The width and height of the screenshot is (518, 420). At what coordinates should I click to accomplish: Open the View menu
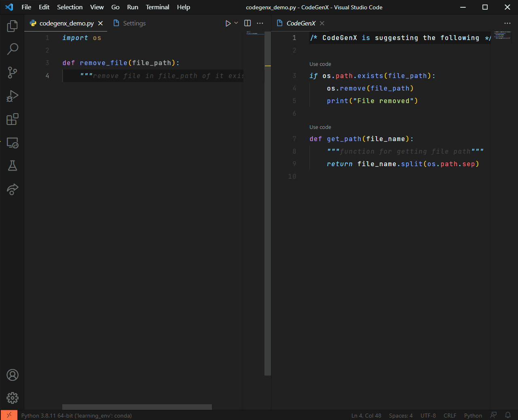pyautogui.click(x=97, y=7)
